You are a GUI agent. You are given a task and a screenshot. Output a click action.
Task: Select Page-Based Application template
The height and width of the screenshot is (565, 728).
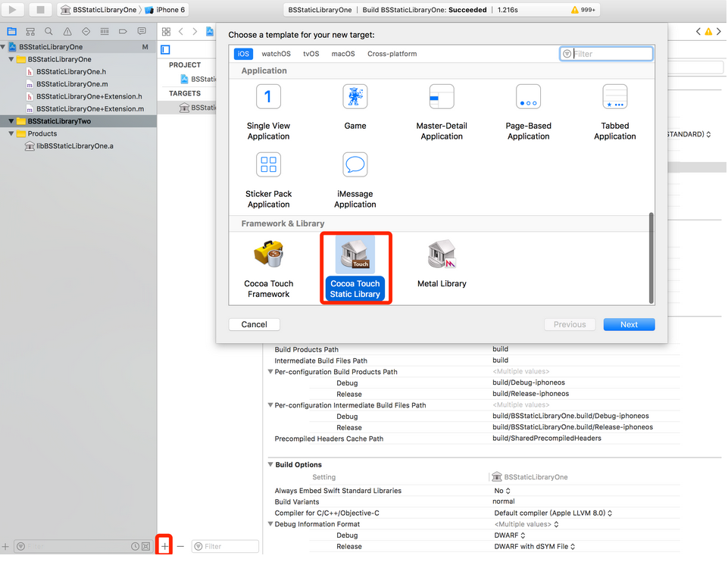coord(528,112)
